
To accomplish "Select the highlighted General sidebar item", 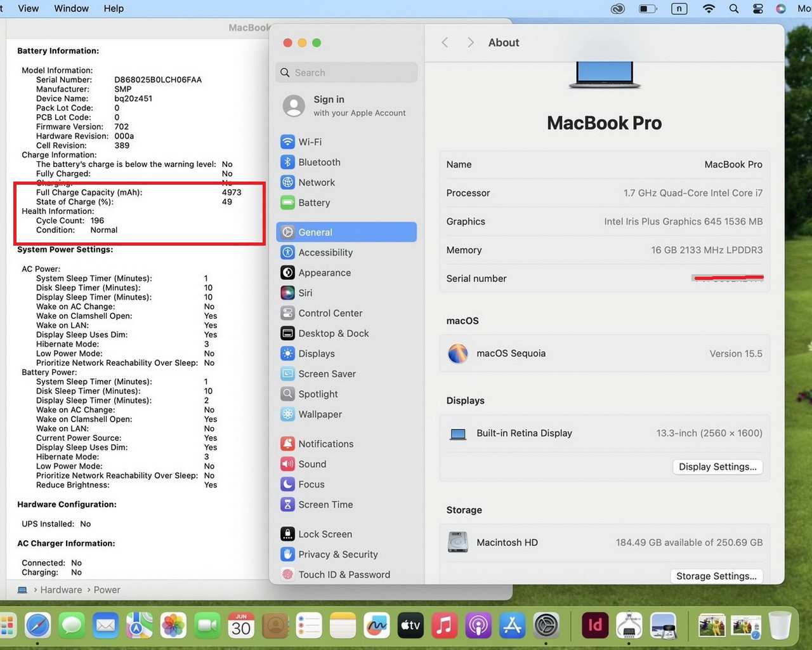I will click(346, 232).
